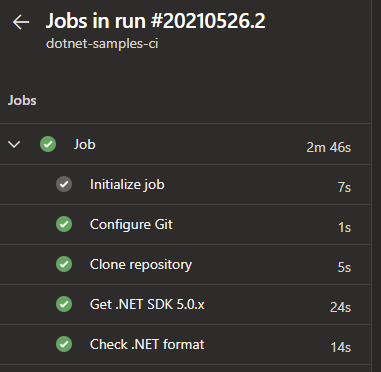Click the 24s duration for Get .NET SDK
This screenshot has height=372, width=381.
coord(340,307)
